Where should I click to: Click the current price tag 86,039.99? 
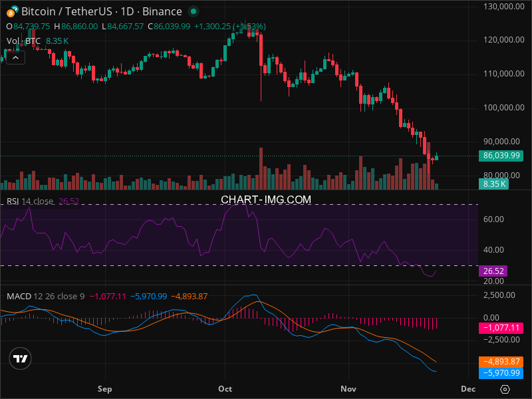tap(500, 156)
